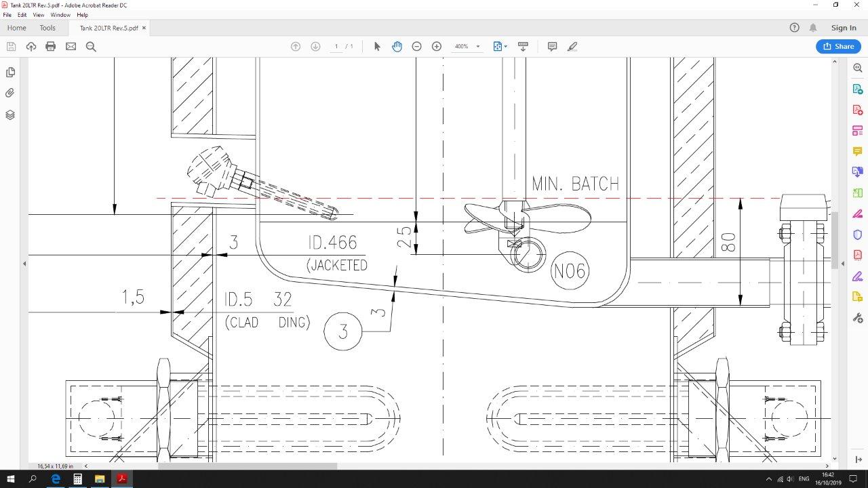Select the Highlight text pen tool
Viewport: 868px width, 488px height.
[x=572, y=47]
